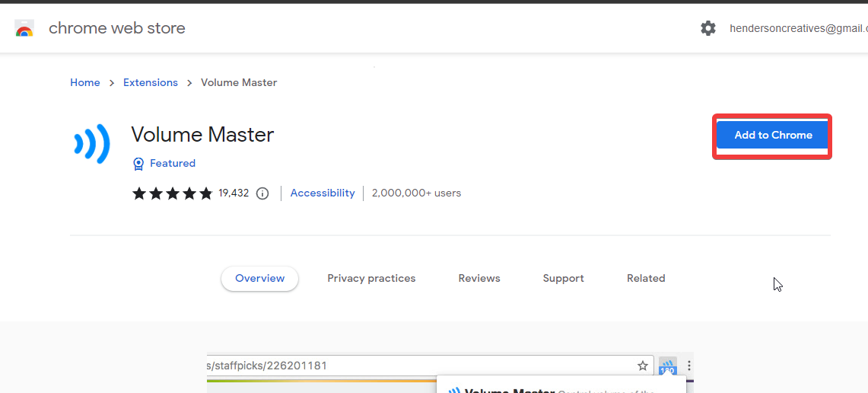Switch to the Related tab
The image size is (868, 393).
(646, 278)
